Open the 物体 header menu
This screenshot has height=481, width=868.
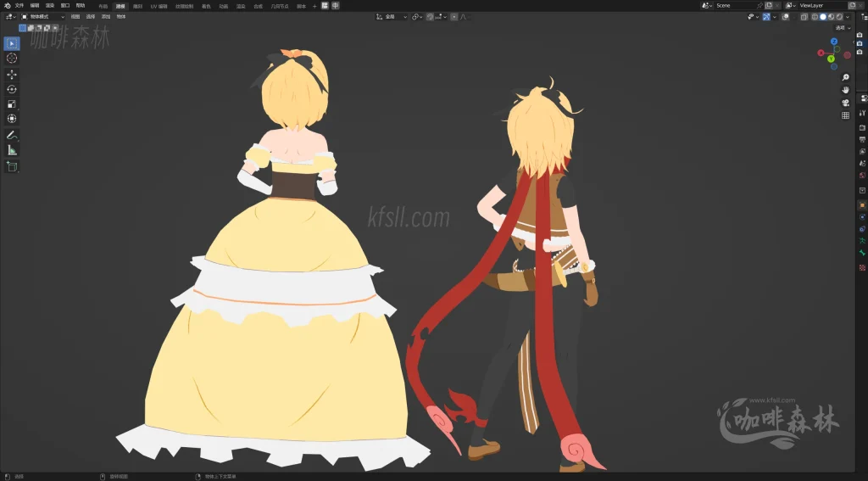121,17
